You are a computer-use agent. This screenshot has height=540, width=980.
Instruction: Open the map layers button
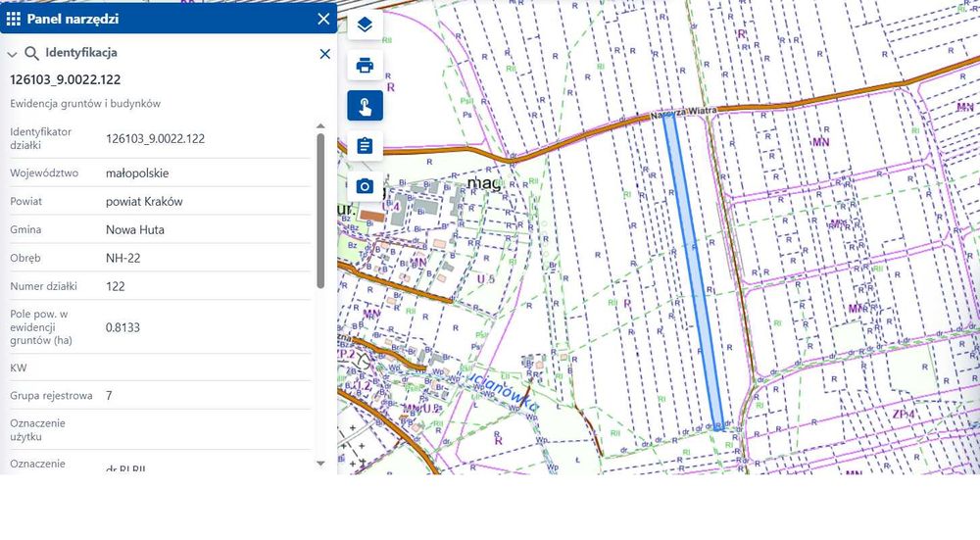click(365, 25)
